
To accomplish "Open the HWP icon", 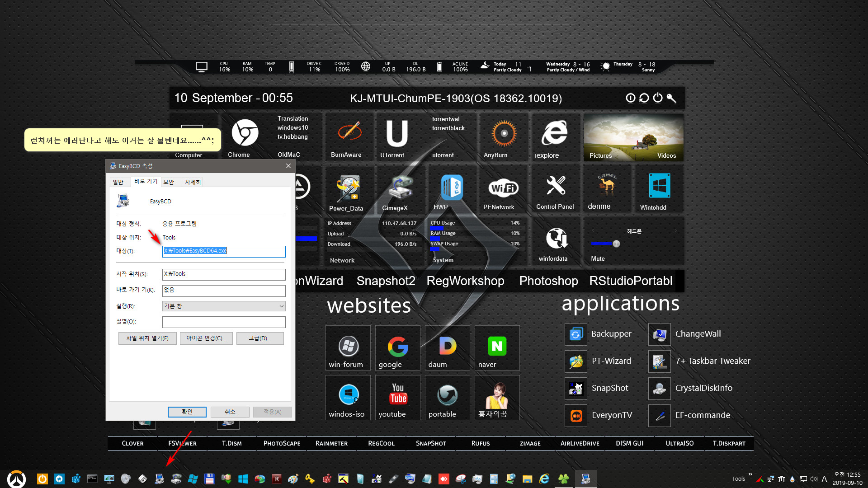I will click(452, 188).
